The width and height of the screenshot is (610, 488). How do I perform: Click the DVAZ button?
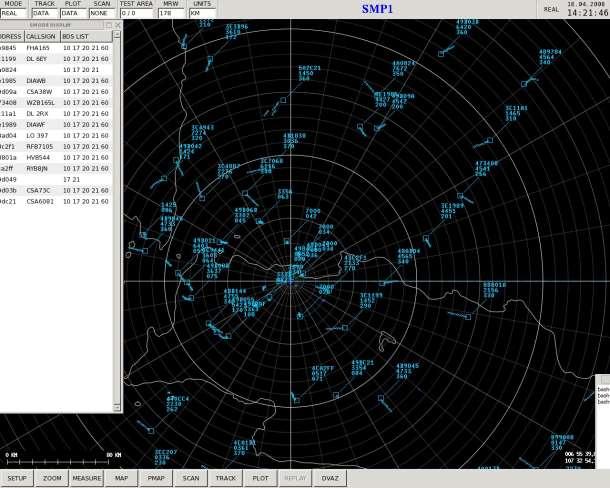click(330, 478)
